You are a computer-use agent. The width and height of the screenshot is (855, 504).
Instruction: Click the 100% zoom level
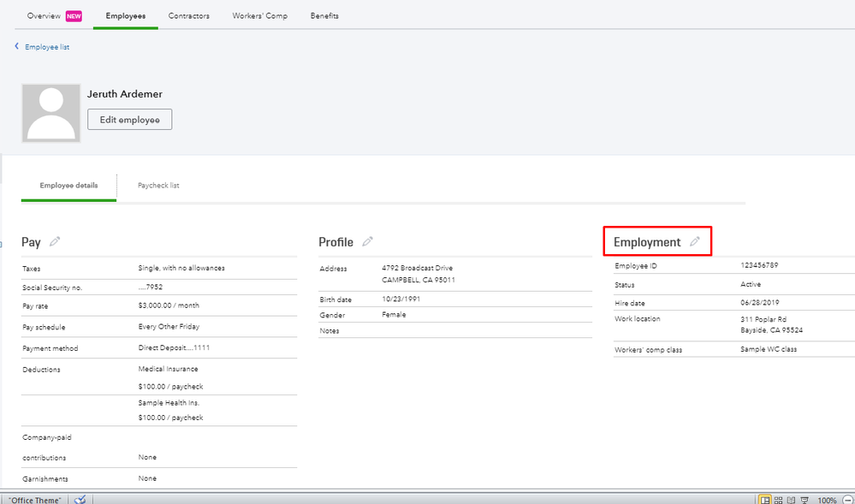pyautogui.click(x=827, y=500)
